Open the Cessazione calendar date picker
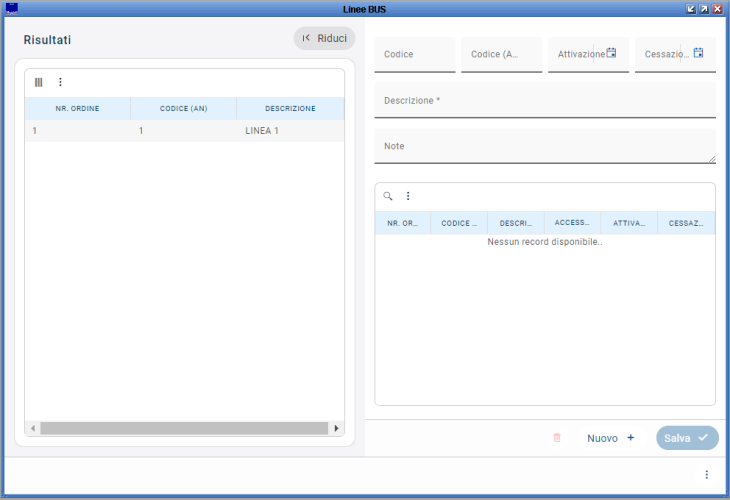This screenshot has width=730, height=500. (x=699, y=53)
